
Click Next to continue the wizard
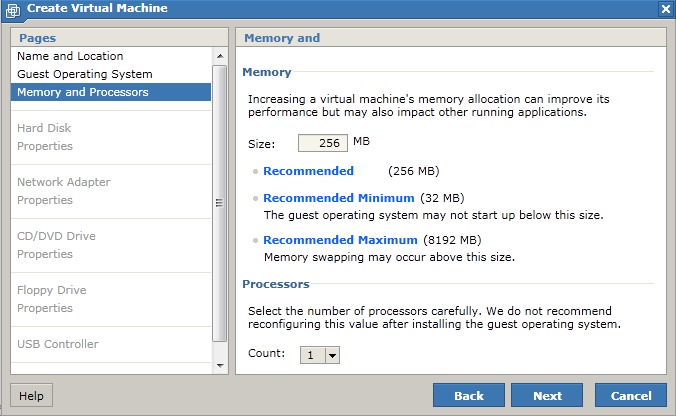547,396
